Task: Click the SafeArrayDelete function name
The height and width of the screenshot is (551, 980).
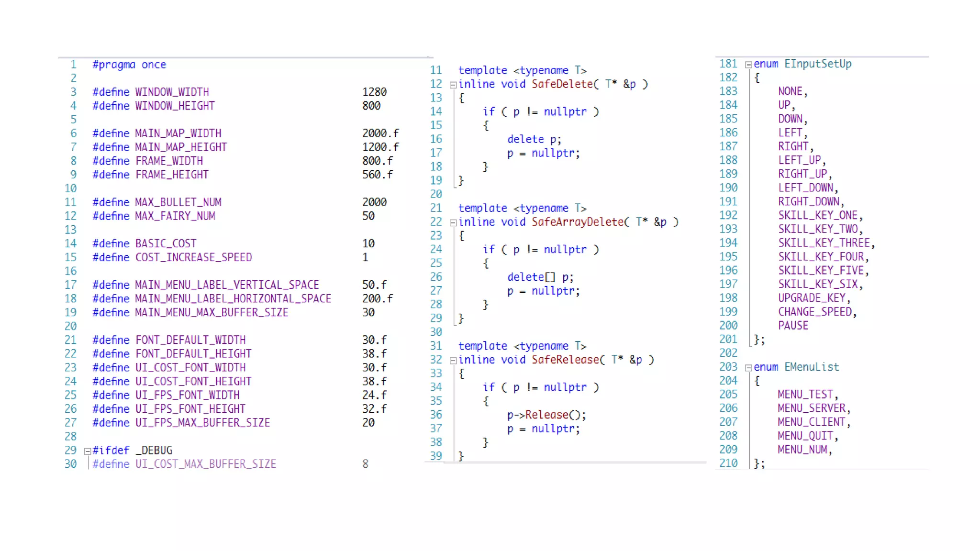Action: coord(578,222)
